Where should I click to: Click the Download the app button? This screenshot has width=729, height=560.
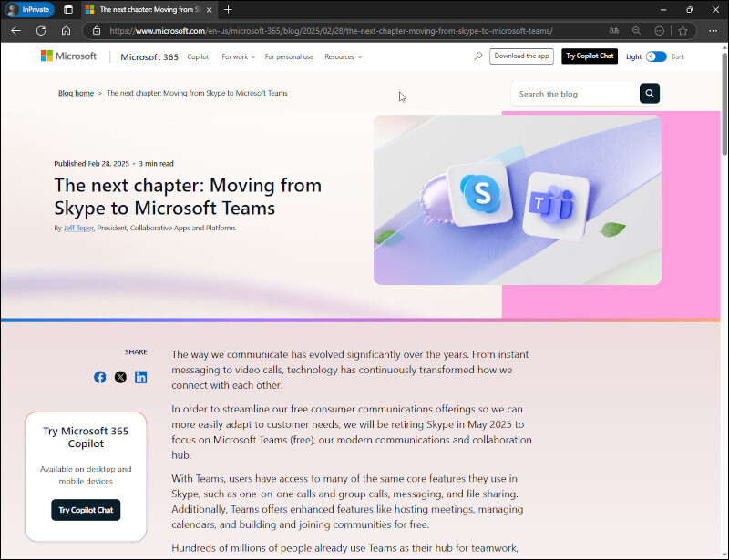pyautogui.click(x=521, y=56)
